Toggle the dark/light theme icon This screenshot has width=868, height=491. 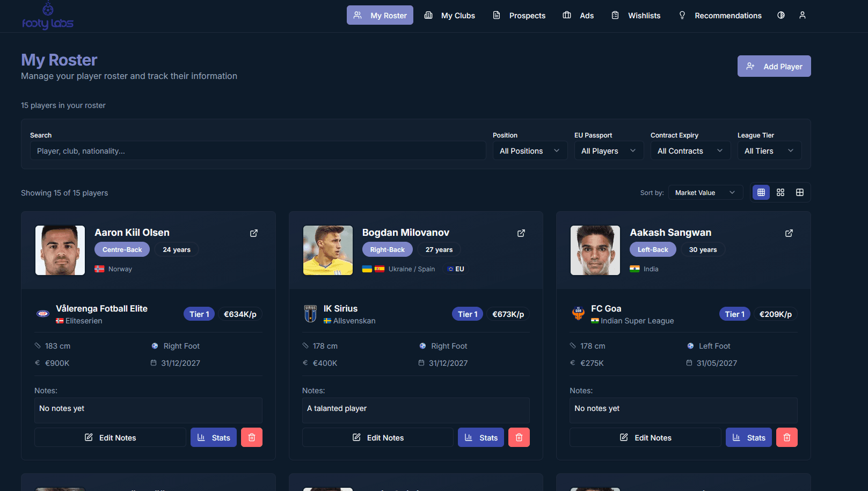pos(781,15)
